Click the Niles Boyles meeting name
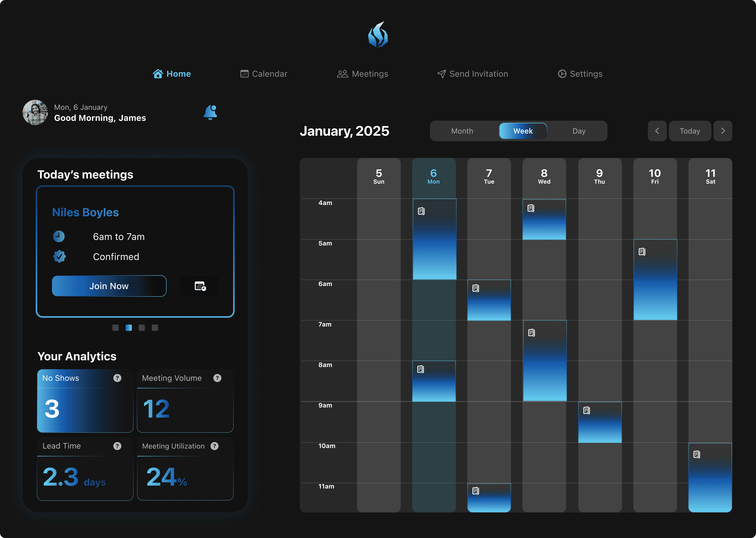Viewport: 756px width, 538px height. 85,212
